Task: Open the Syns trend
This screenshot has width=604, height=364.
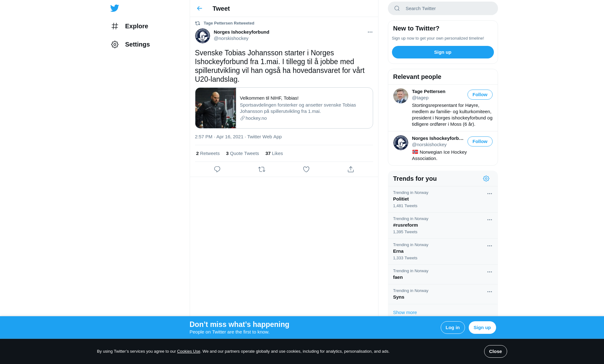Action: pos(443,294)
